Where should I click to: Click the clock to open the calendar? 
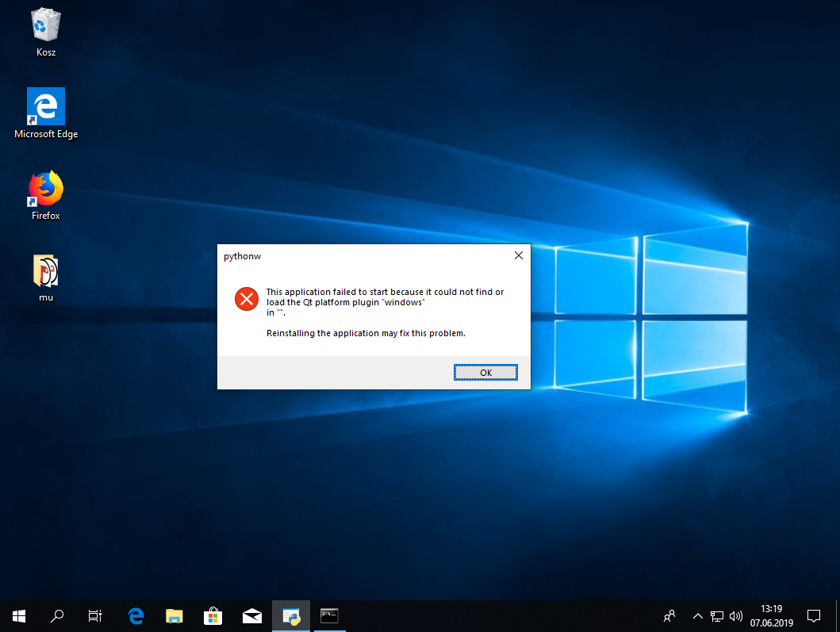(x=770, y=616)
